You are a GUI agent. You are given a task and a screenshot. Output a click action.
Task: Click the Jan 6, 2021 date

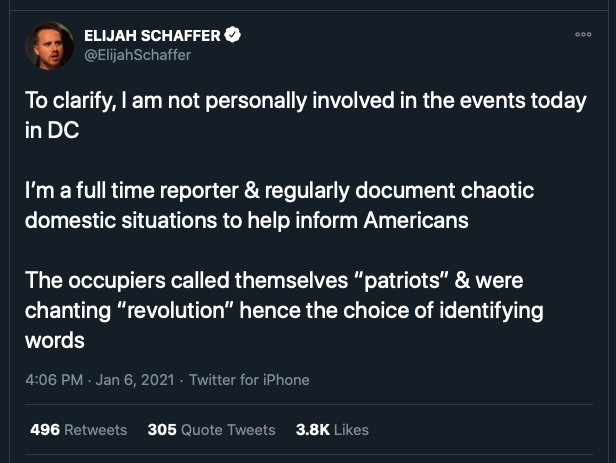pos(135,380)
